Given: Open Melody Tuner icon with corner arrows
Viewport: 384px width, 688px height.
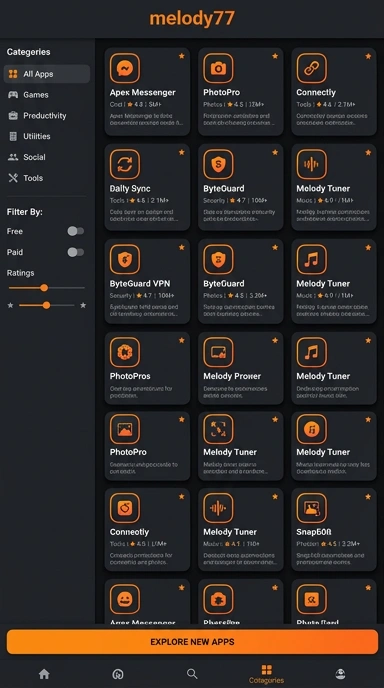Looking at the screenshot, I should [x=218, y=429].
